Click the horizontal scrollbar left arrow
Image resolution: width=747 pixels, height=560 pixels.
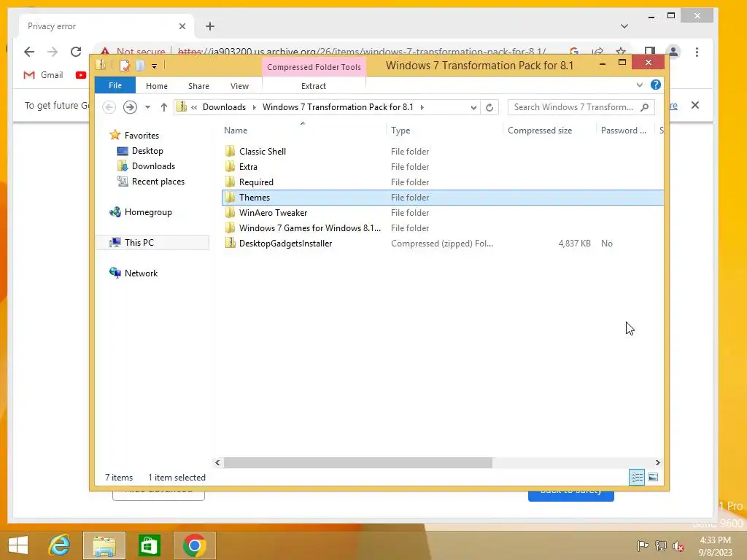coord(217,462)
